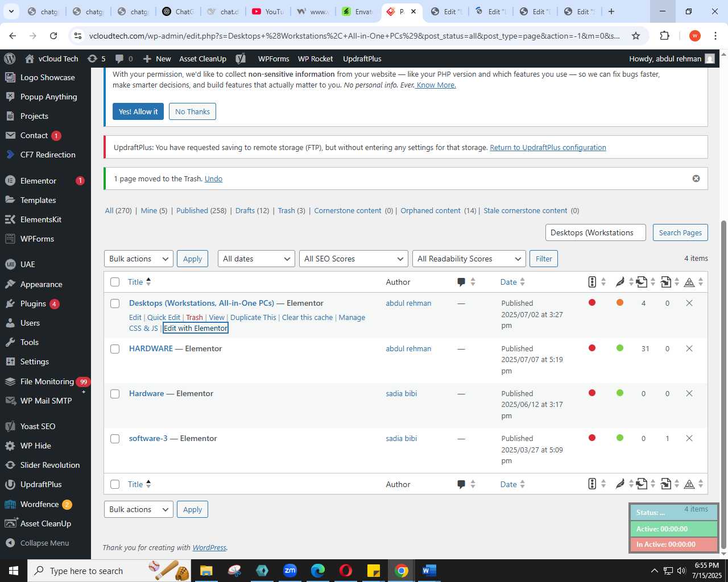Open Edit with Elementor link
This screenshot has width=728, height=582.
pos(196,328)
